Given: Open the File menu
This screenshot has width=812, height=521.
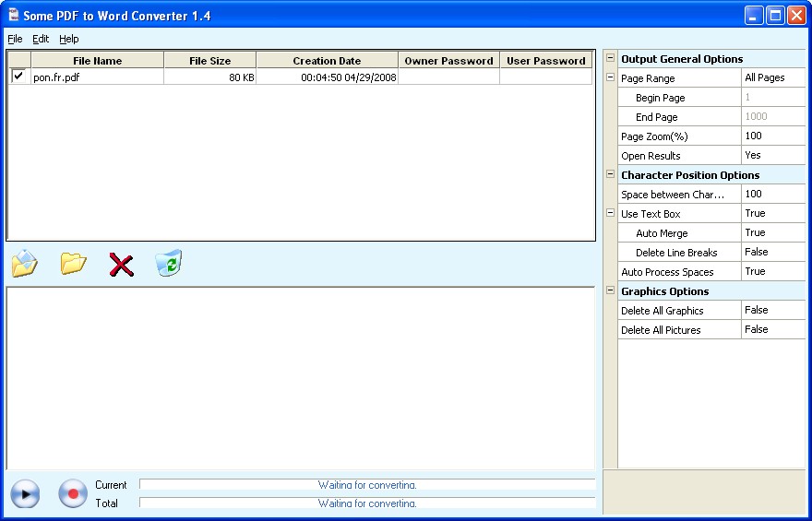Looking at the screenshot, I should click(15, 39).
